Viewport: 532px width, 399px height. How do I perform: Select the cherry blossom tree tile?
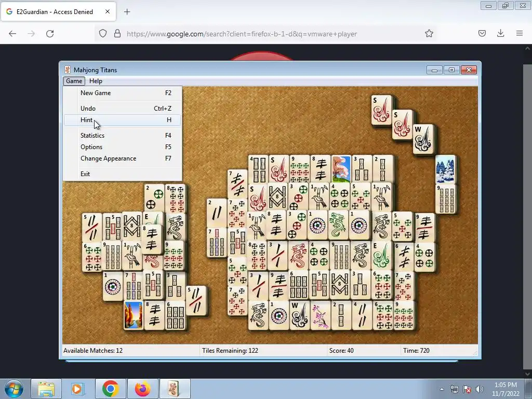341,169
